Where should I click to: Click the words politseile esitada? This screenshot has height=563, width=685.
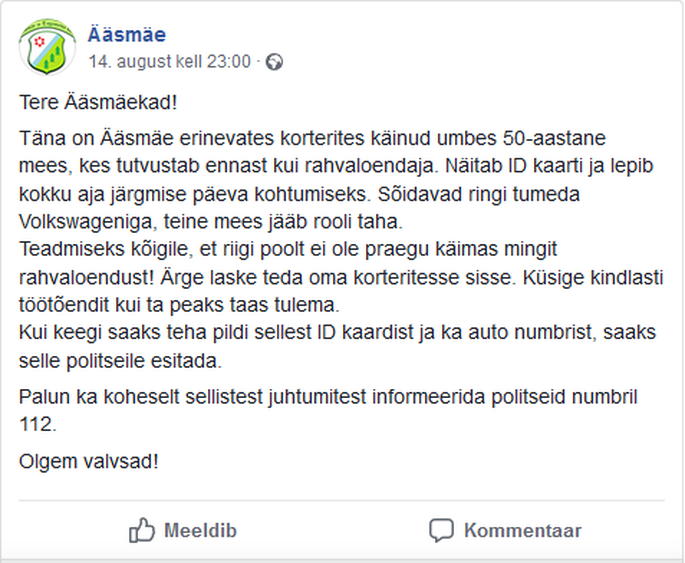144,361
